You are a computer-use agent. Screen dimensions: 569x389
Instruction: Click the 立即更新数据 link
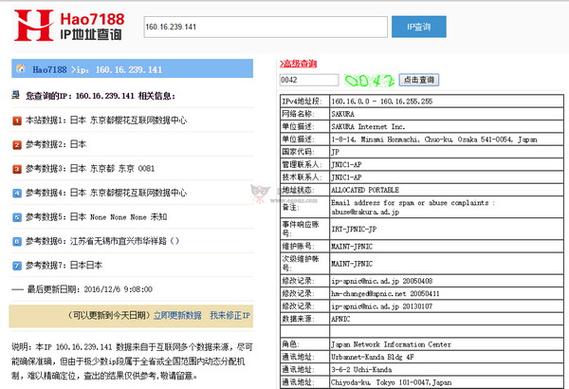[x=177, y=315]
